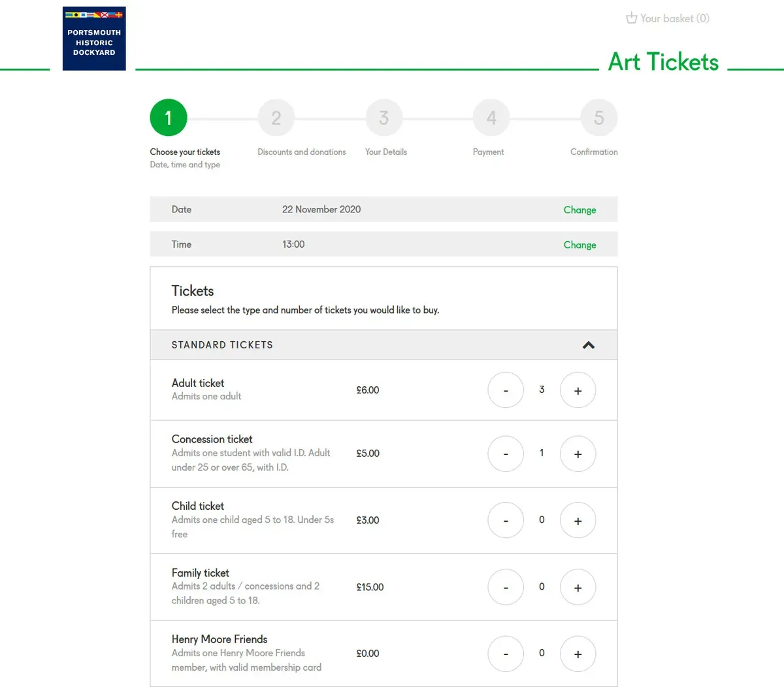Select the Discounts and donations step label

pyautogui.click(x=302, y=152)
